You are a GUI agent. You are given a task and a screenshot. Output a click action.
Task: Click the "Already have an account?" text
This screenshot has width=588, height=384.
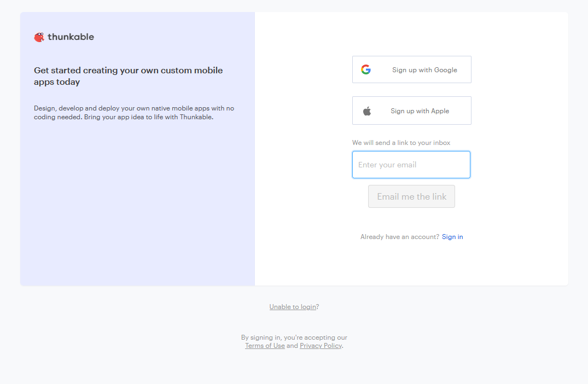point(399,237)
